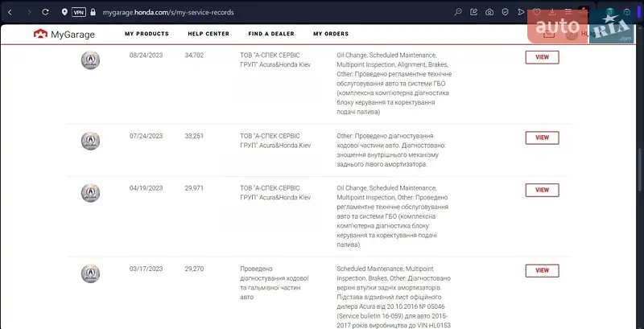This screenshot has height=329, width=644.
Task: Click the browser forward arrow
Action: click(x=29, y=12)
